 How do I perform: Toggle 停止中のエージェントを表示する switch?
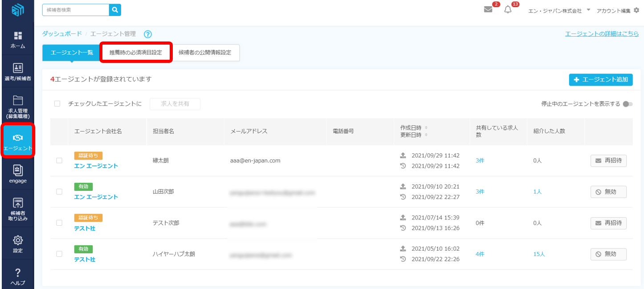pos(628,104)
